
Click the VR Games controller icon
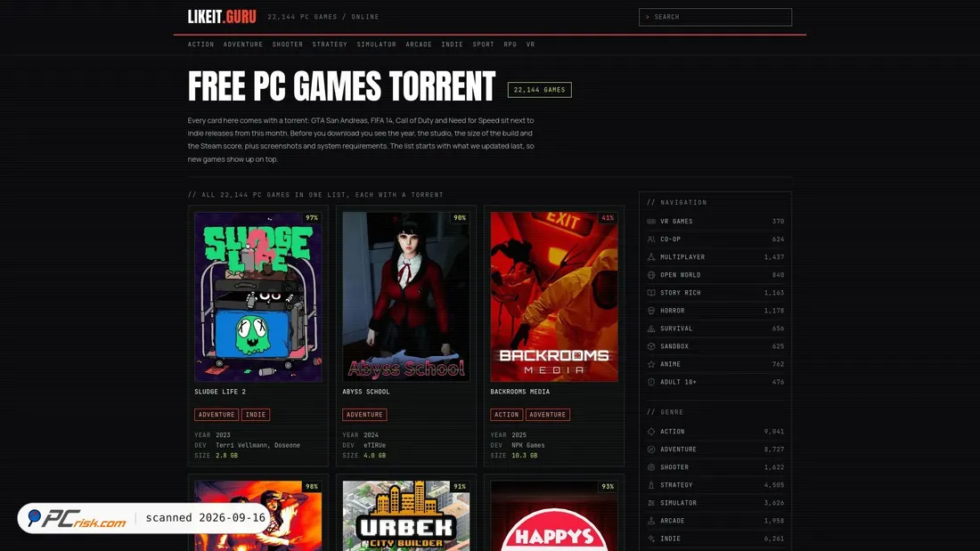click(651, 221)
